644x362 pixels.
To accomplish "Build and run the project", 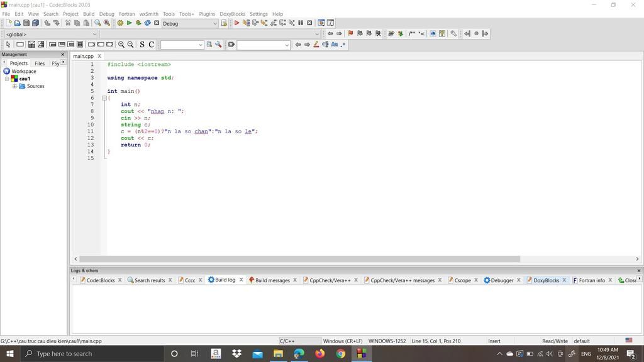I will (138, 23).
